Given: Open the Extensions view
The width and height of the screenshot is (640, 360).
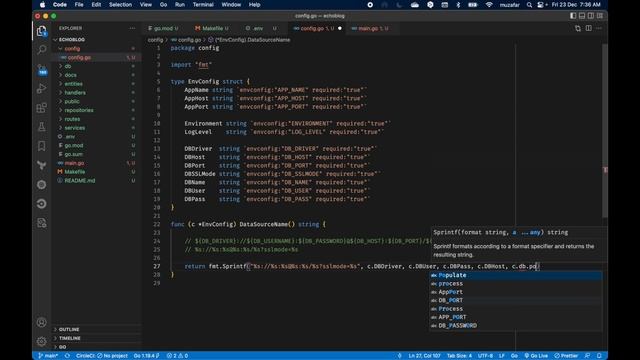Looking at the screenshot, I should pyautogui.click(x=41, y=108).
